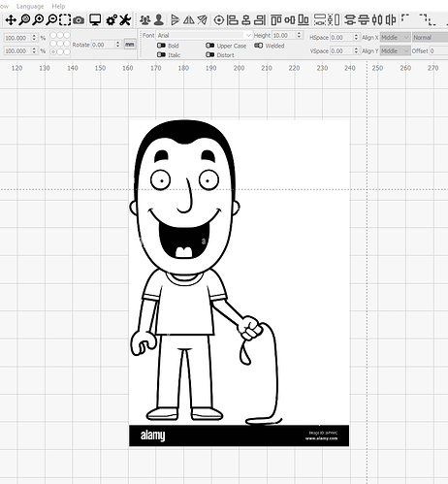Open the Help menu
The height and width of the screenshot is (484, 448).
click(58, 6)
